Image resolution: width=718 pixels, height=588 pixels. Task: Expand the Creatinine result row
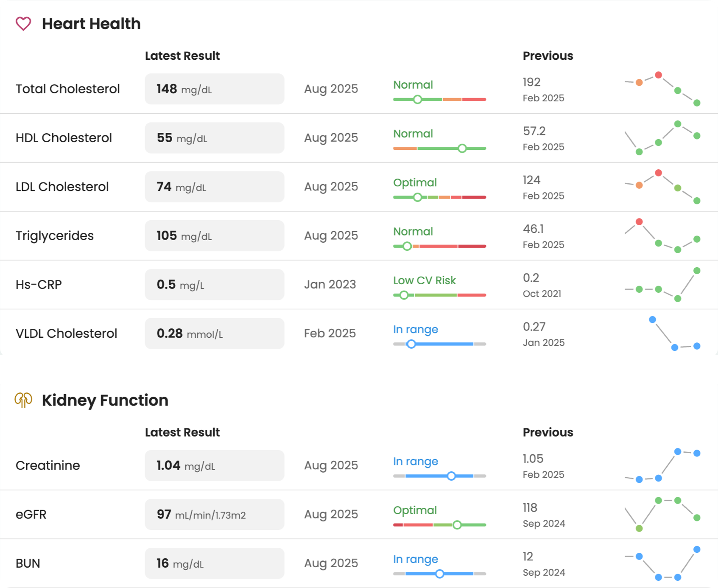tap(48, 465)
